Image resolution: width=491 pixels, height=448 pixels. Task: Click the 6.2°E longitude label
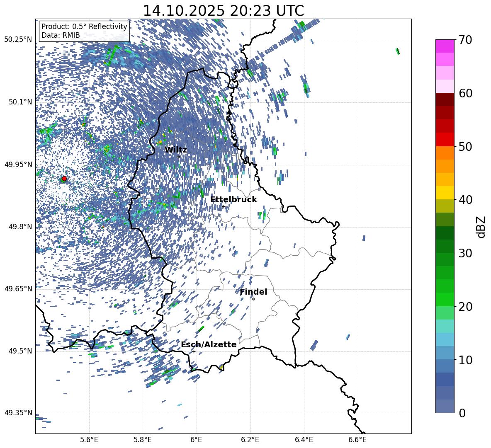(250, 440)
